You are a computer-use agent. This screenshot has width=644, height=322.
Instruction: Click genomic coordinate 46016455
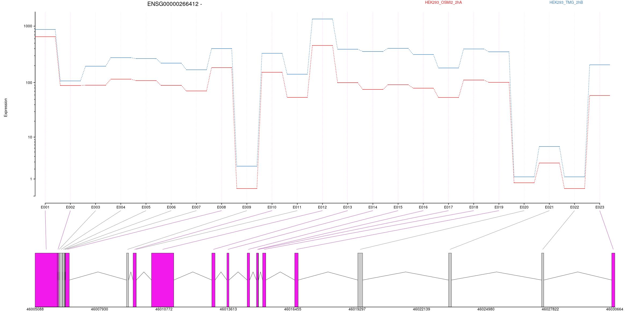coord(293,309)
